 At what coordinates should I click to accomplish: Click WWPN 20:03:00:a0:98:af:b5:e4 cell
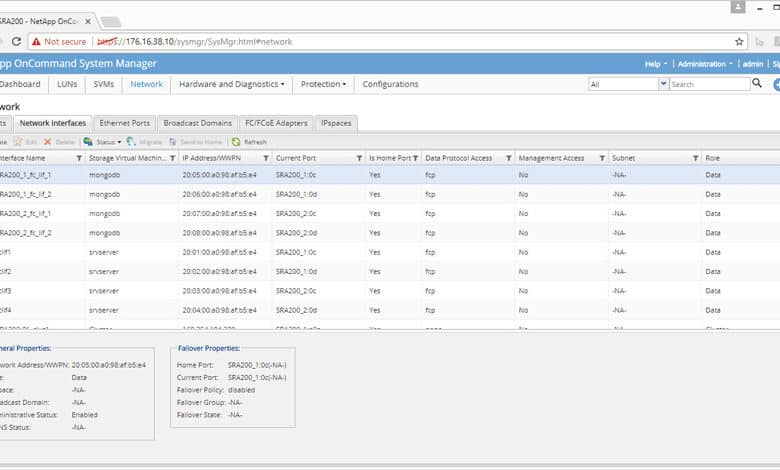tap(219, 291)
